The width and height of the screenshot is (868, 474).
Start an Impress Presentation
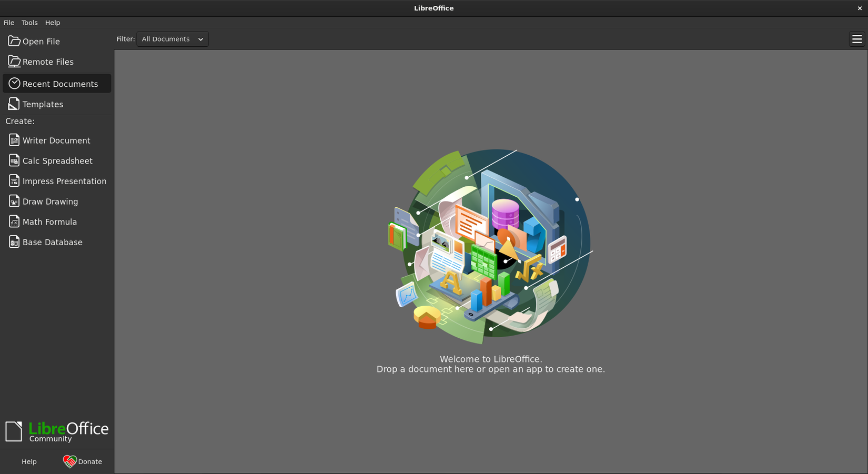(64, 180)
